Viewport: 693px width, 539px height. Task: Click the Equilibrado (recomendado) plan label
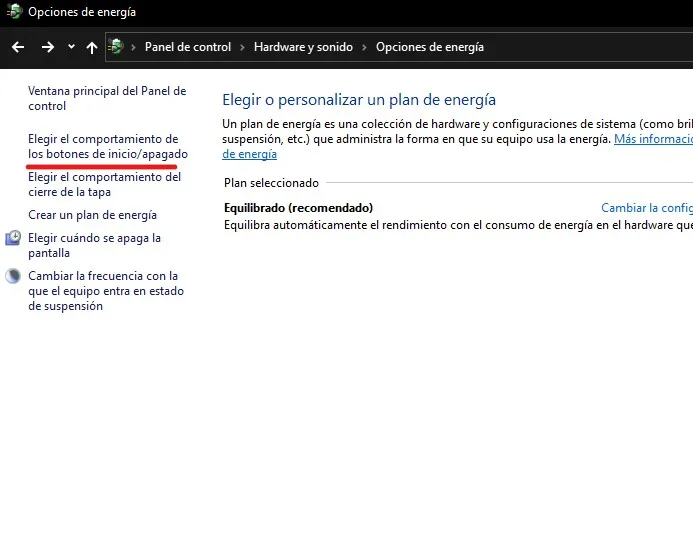coord(298,208)
